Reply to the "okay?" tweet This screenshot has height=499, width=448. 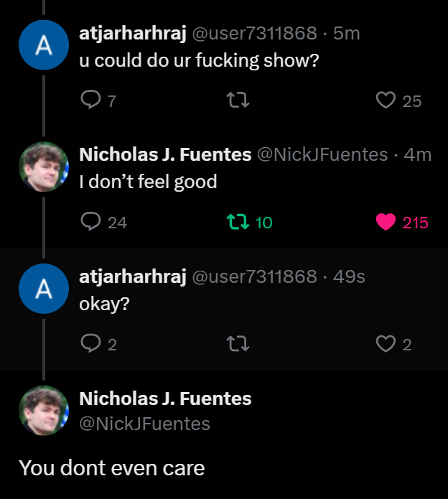(90, 345)
